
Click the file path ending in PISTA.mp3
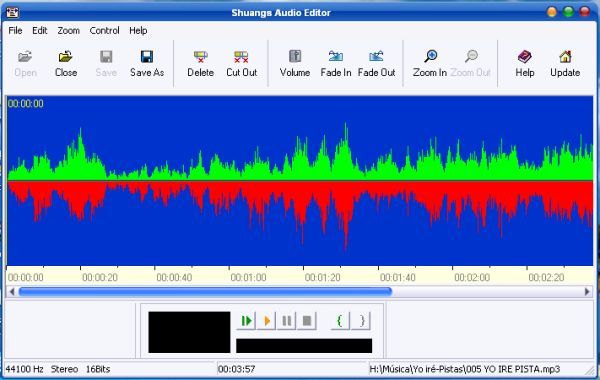pos(465,369)
